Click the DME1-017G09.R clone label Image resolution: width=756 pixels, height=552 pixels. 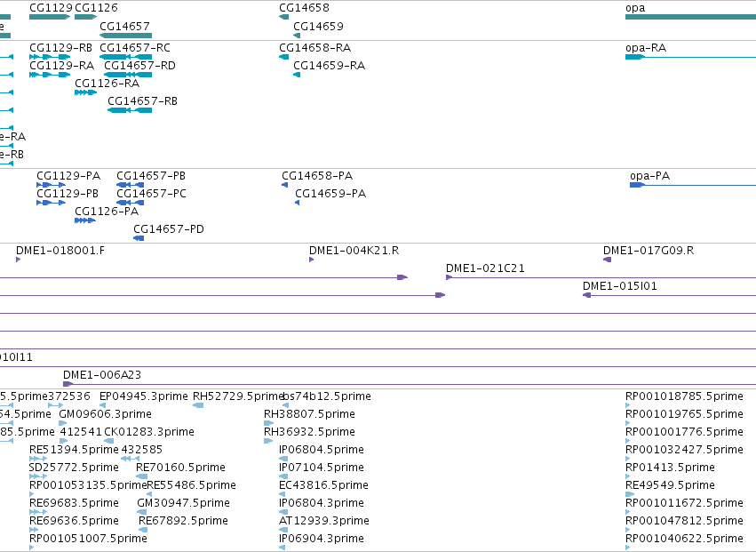pos(649,251)
